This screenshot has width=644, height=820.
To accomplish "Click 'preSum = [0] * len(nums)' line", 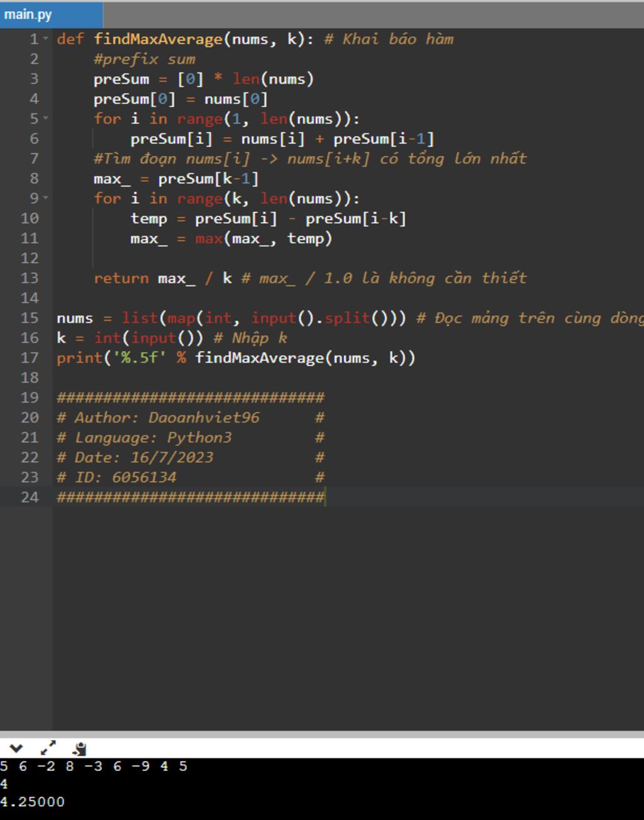I will tap(204, 79).
